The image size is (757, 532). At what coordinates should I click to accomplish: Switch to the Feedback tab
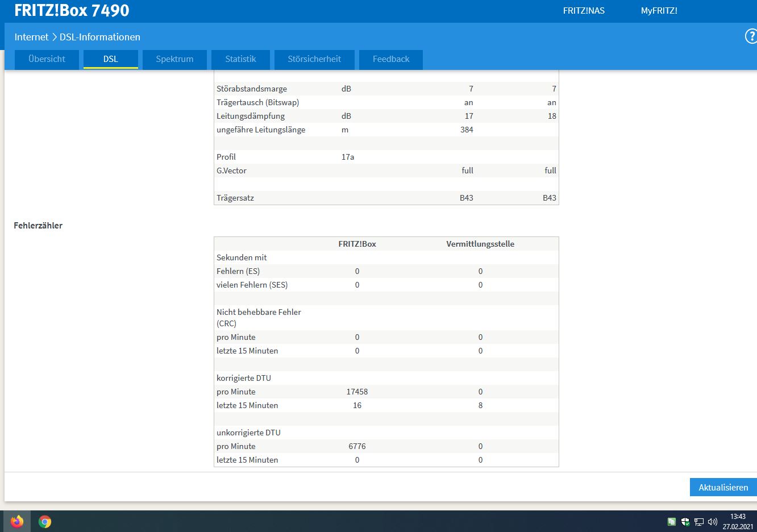(391, 59)
